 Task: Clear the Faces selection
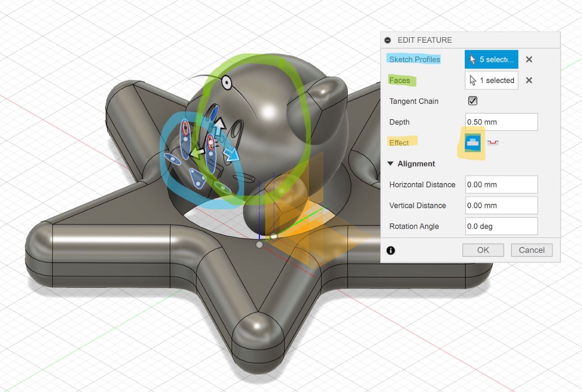[x=529, y=80]
